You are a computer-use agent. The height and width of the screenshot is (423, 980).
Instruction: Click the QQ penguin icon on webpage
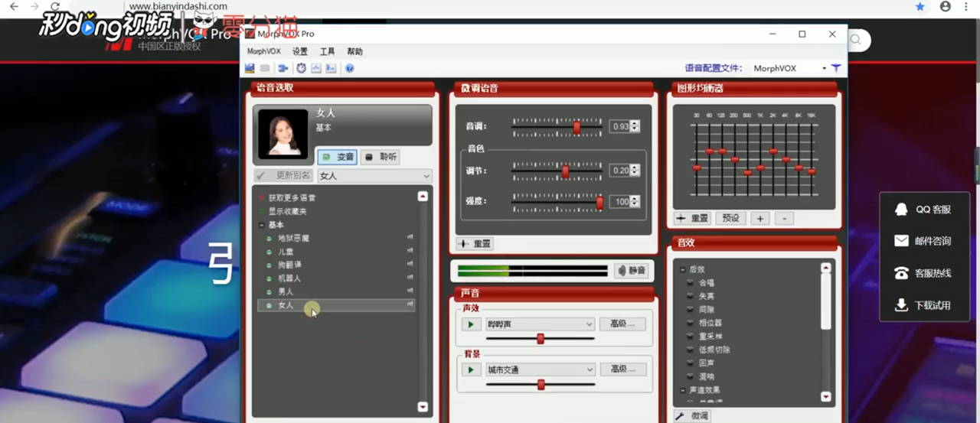point(901,209)
